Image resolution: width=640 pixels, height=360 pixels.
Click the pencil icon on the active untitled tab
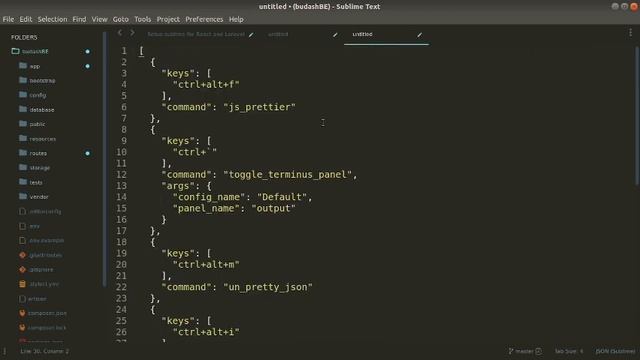[419, 35]
